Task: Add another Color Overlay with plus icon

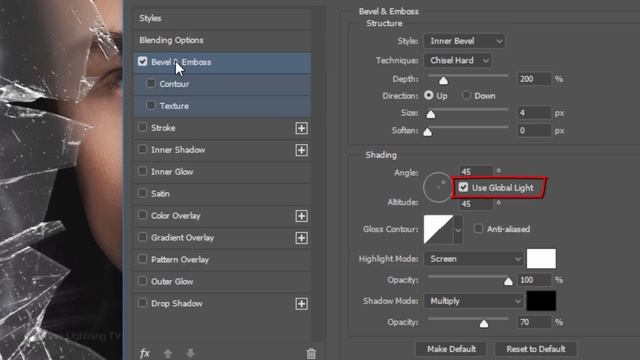Action: tap(301, 216)
